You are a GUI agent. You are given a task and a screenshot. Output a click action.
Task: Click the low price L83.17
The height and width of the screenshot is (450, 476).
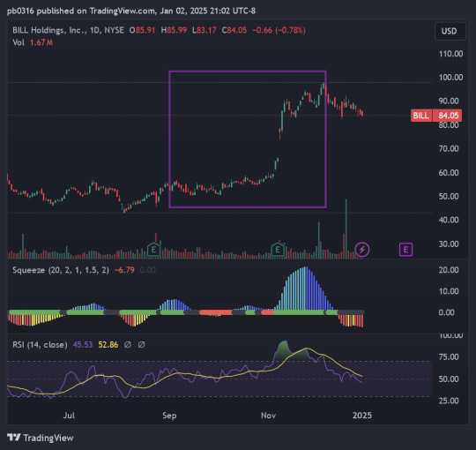pos(205,30)
